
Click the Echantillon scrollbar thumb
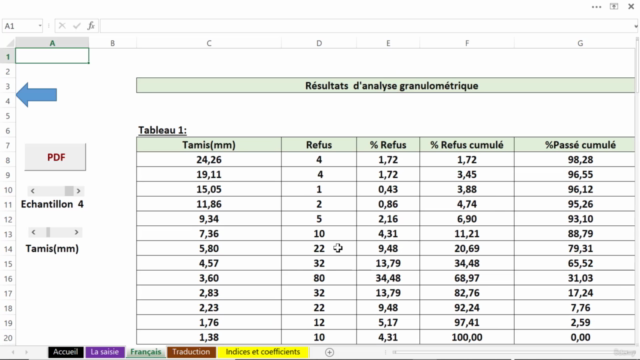tap(69, 191)
